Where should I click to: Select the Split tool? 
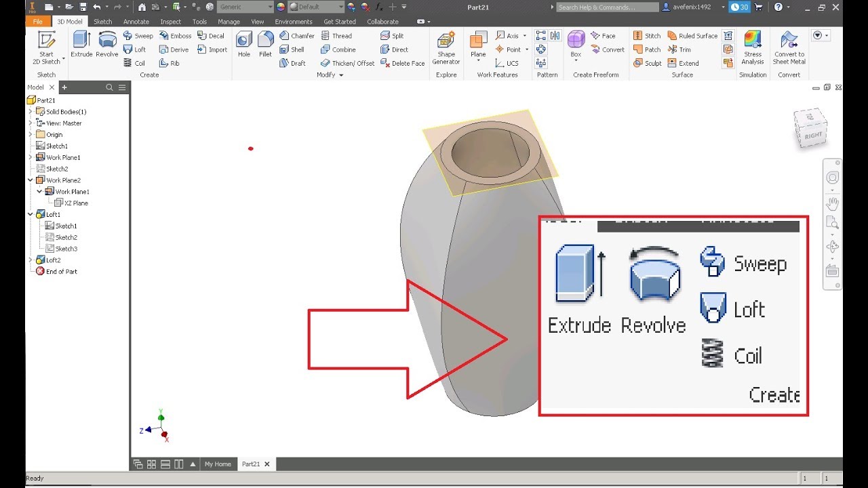pos(392,36)
